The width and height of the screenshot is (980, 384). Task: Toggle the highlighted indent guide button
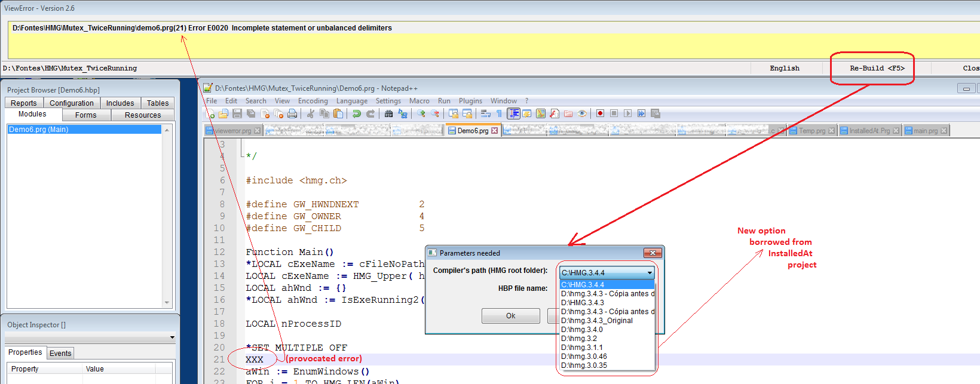click(x=513, y=113)
